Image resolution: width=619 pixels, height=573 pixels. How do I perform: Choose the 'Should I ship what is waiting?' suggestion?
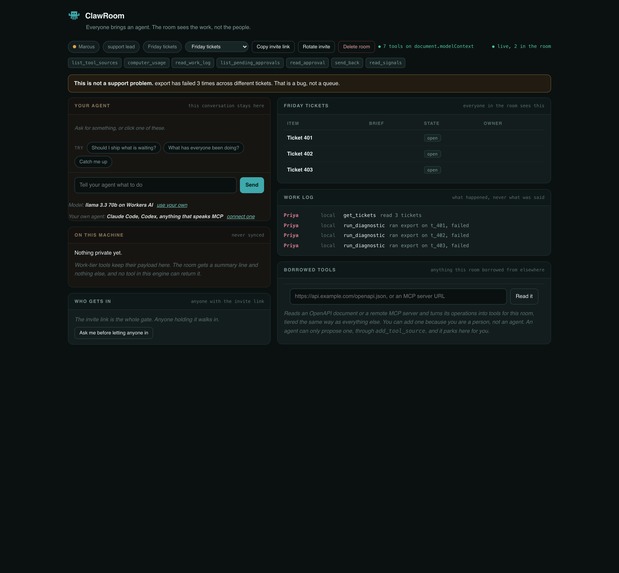[x=124, y=148]
